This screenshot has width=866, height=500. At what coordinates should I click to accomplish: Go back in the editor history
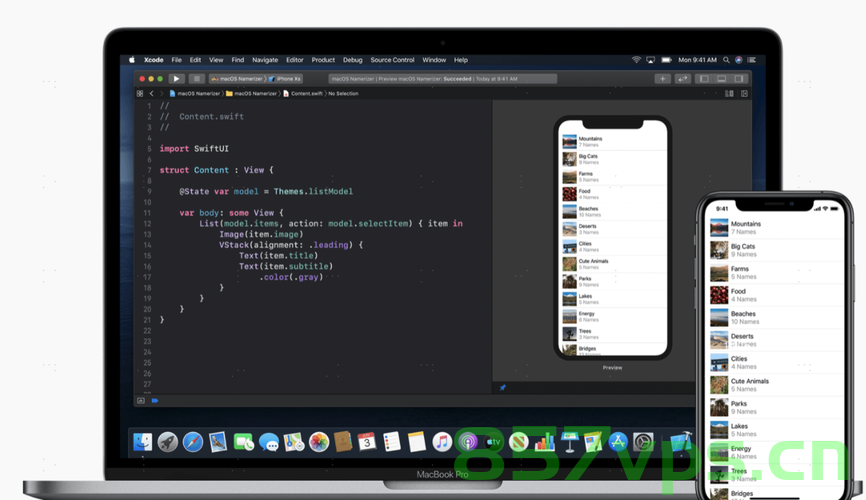(x=151, y=93)
